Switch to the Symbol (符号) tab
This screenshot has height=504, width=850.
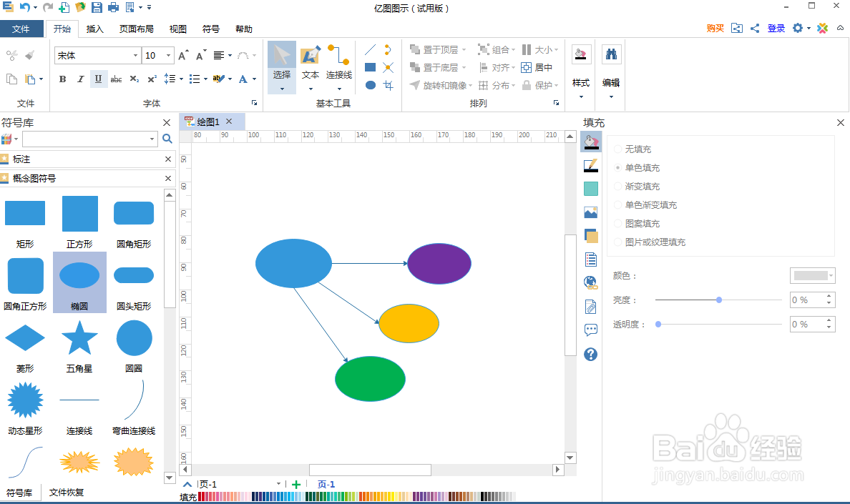coord(211,29)
